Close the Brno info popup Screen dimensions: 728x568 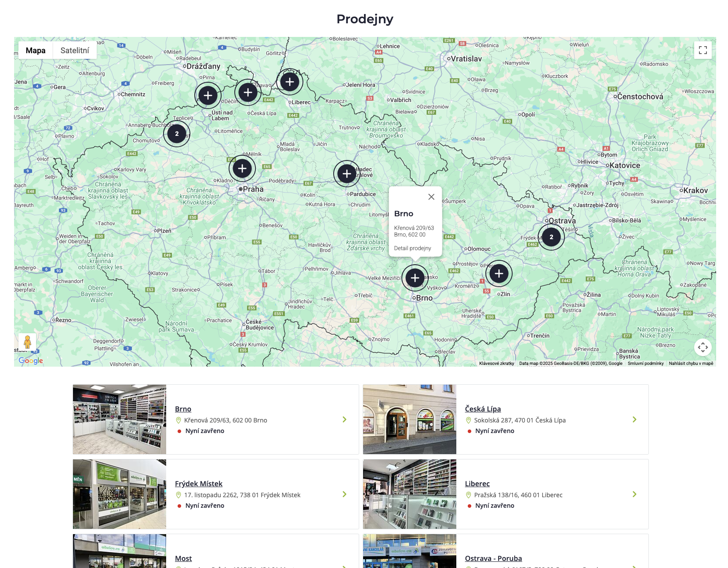431,197
